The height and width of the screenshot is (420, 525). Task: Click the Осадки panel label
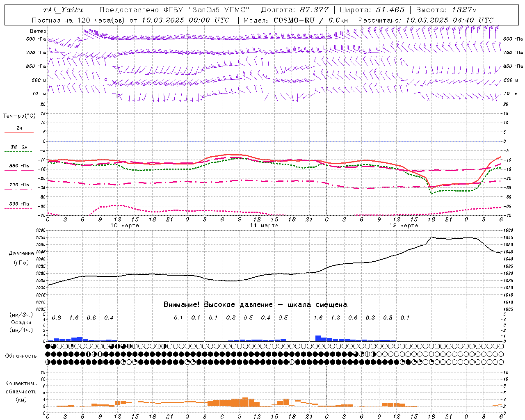coord(21,323)
